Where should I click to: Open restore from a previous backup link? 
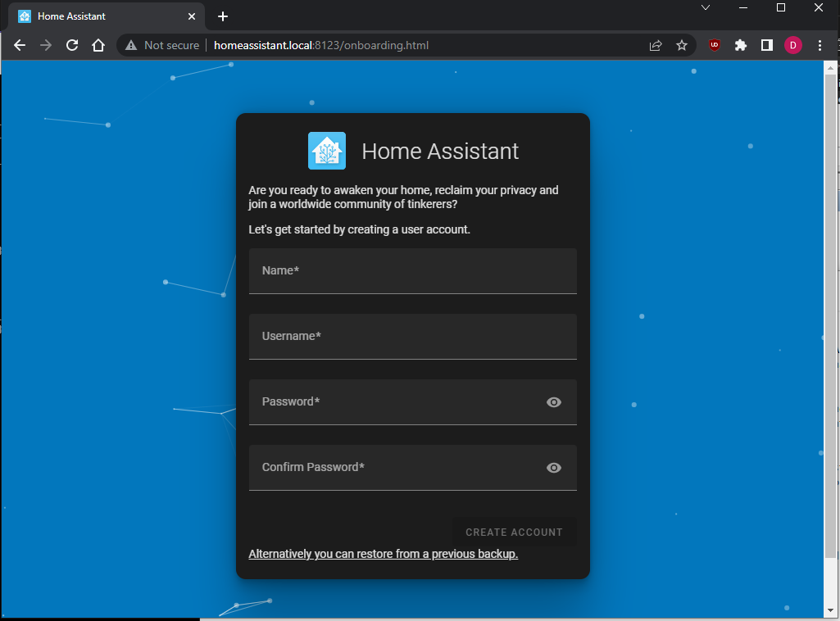tap(383, 554)
